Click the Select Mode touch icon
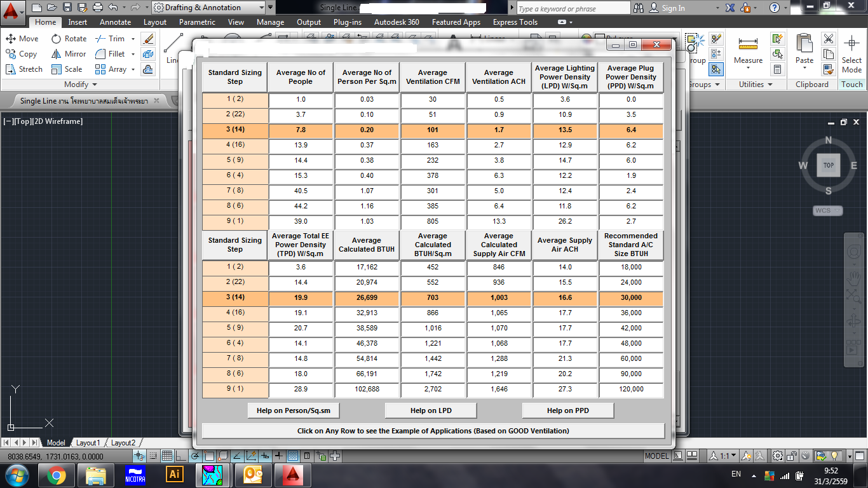868x488 pixels. pyautogui.click(x=851, y=53)
